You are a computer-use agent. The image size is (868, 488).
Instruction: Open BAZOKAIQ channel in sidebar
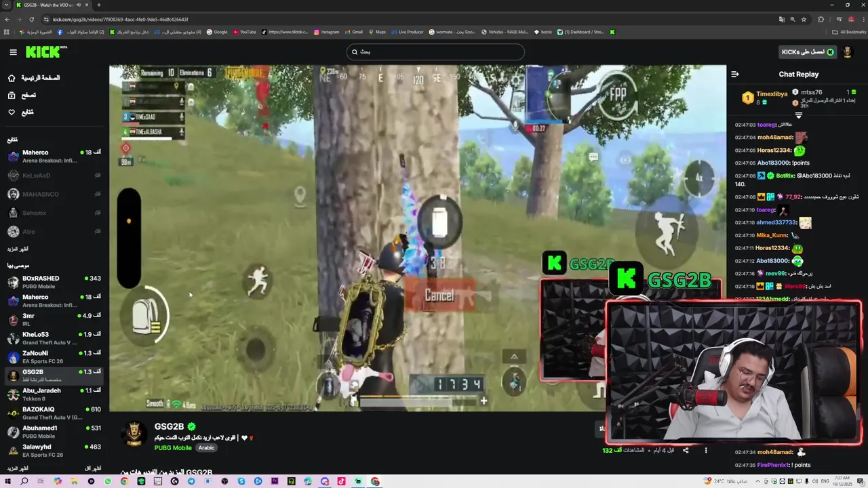pyautogui.click(x=54, y=413)
